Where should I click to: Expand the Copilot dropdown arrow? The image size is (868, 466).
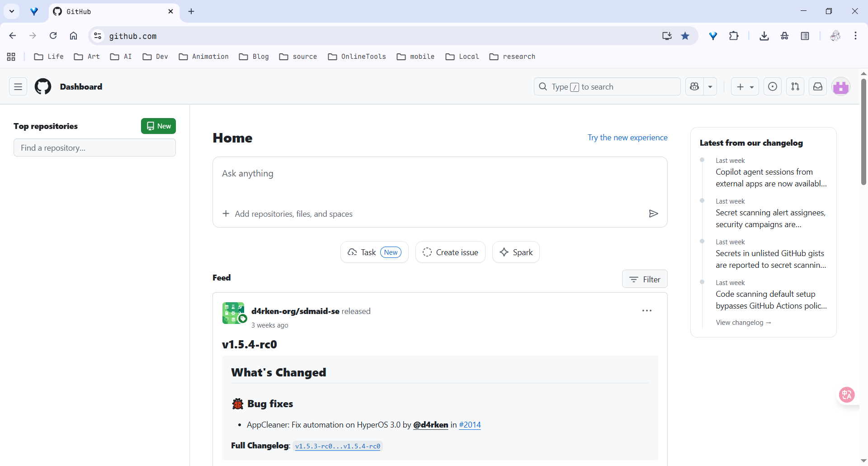(x=710, y=86)
